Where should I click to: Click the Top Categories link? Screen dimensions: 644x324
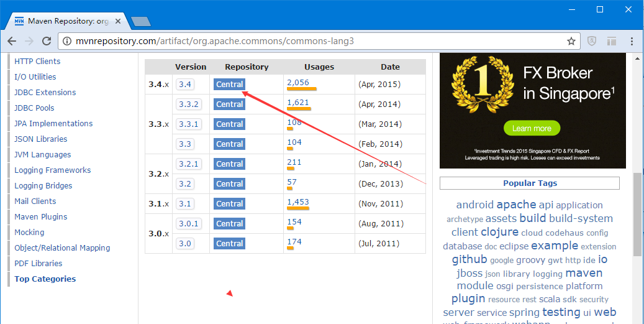pyautogui.click(x=45, y=279)
